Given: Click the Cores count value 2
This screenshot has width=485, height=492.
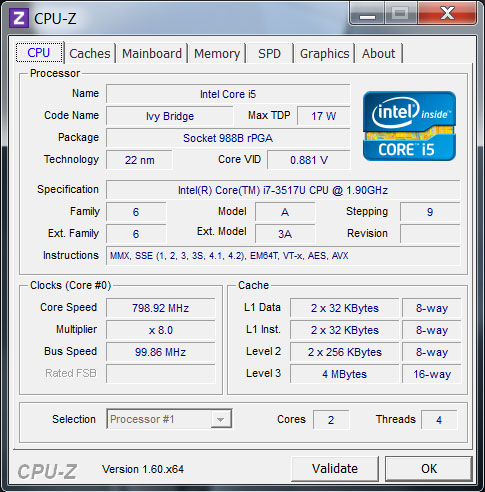Looking at the screenshot, I should pyautogui.click(x=331, y=420).
